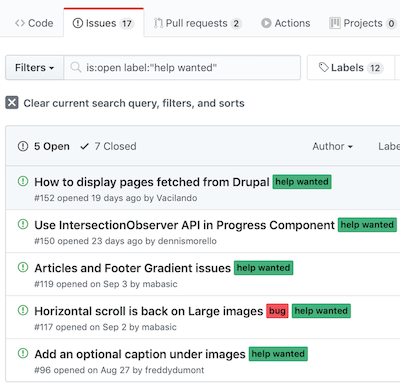Click the Projects board icon
The image size is (400, 391).
point(335,23)
